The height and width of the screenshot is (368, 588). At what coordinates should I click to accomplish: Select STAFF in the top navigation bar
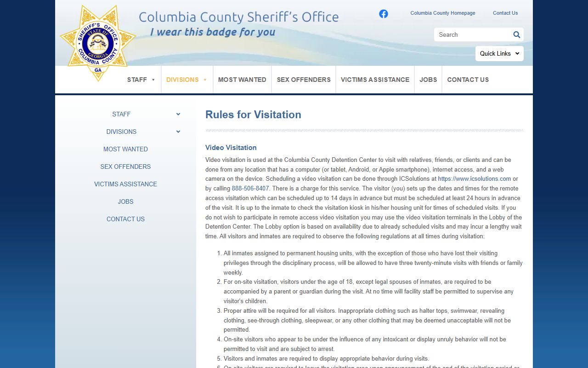pyautogui.click(x=137, y=80)
